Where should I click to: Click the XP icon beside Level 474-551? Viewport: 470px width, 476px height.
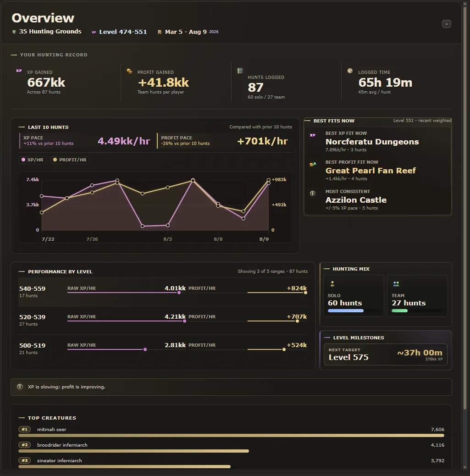(94, 32)
